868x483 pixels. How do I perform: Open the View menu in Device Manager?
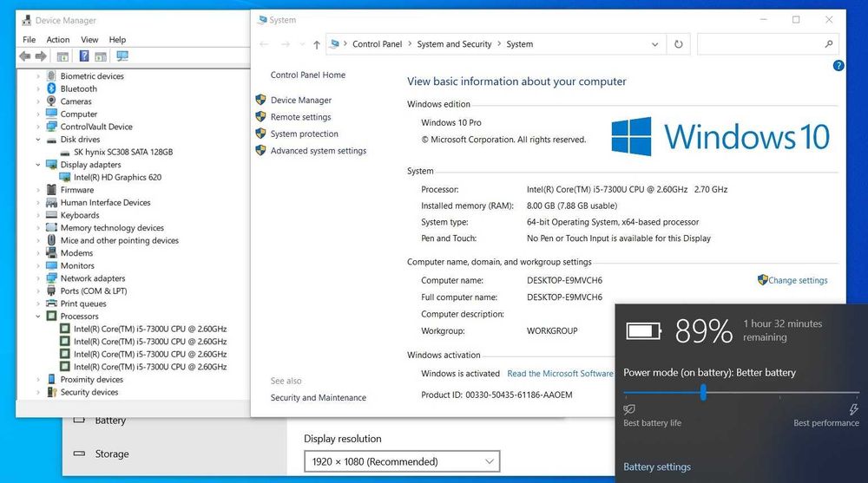click(89, 40)
